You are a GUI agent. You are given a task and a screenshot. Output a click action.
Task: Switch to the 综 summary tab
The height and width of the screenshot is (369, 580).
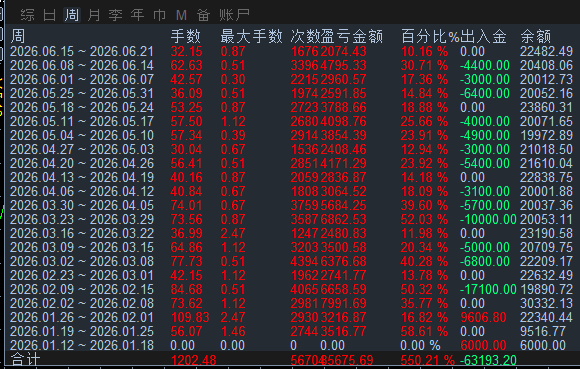(x=28, y=15)
